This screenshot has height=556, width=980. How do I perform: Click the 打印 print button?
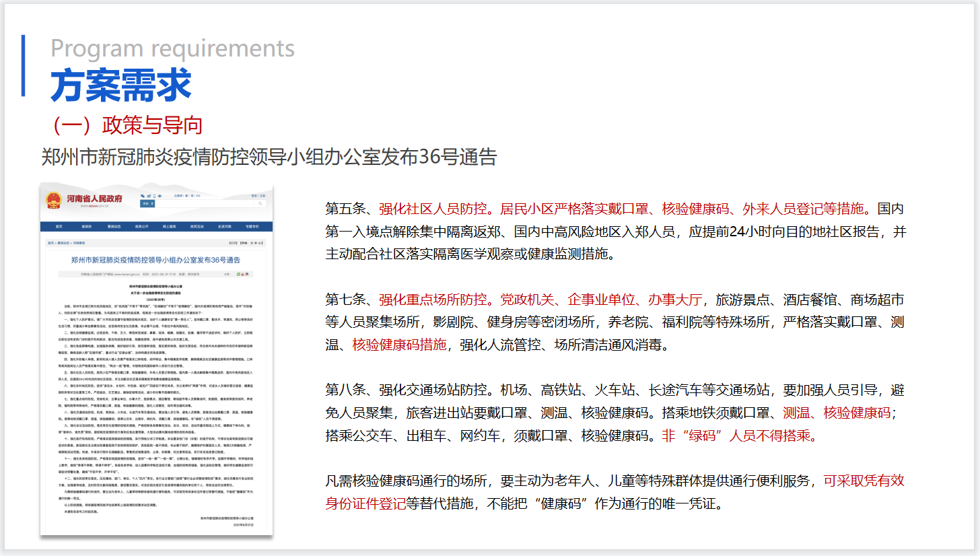[x=233, y=243]
